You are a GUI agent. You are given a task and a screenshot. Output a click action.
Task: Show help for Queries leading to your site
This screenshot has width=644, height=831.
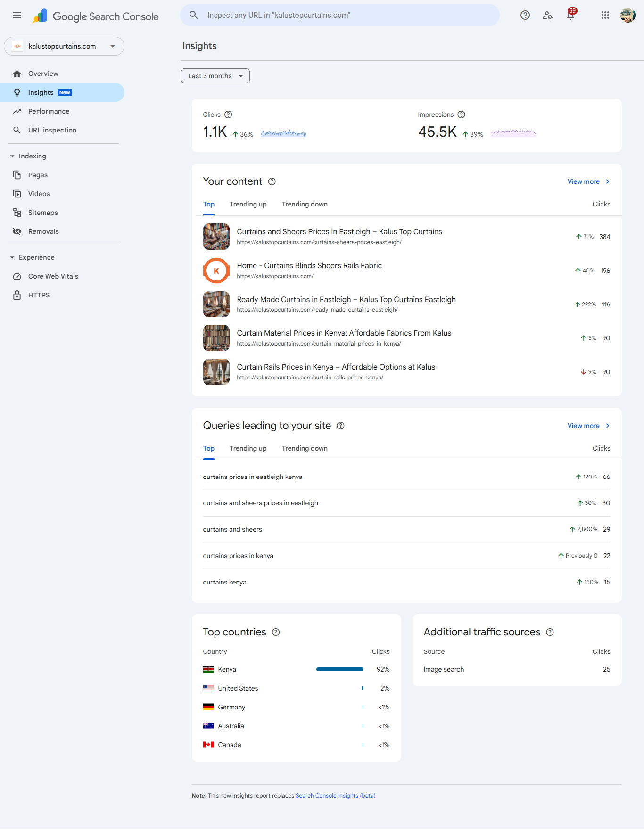point(341,426)
